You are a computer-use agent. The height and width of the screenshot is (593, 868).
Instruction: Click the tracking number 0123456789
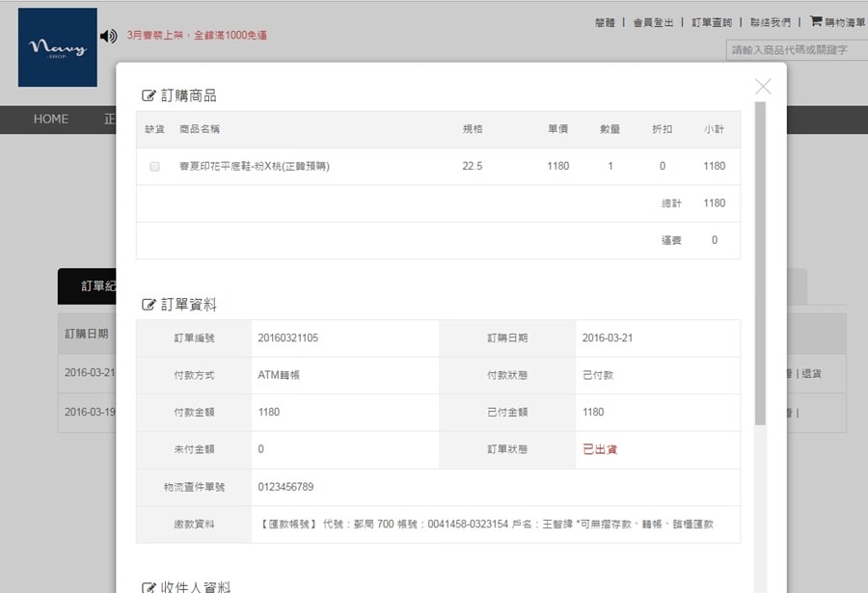click(x=285, y=487)
